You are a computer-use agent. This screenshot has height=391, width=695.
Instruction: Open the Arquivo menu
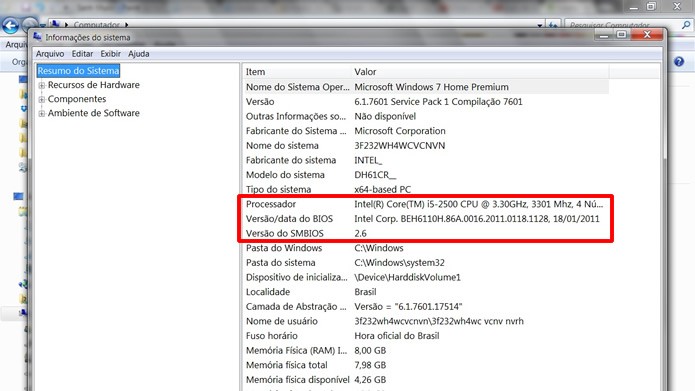[x=50, y=54]
